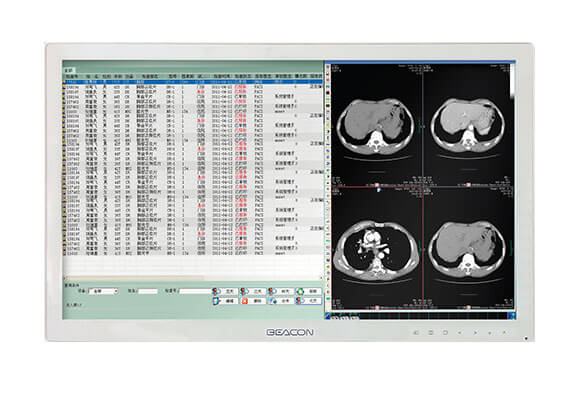
Task: Click the wide exam number input field
Action: point(195,291)
